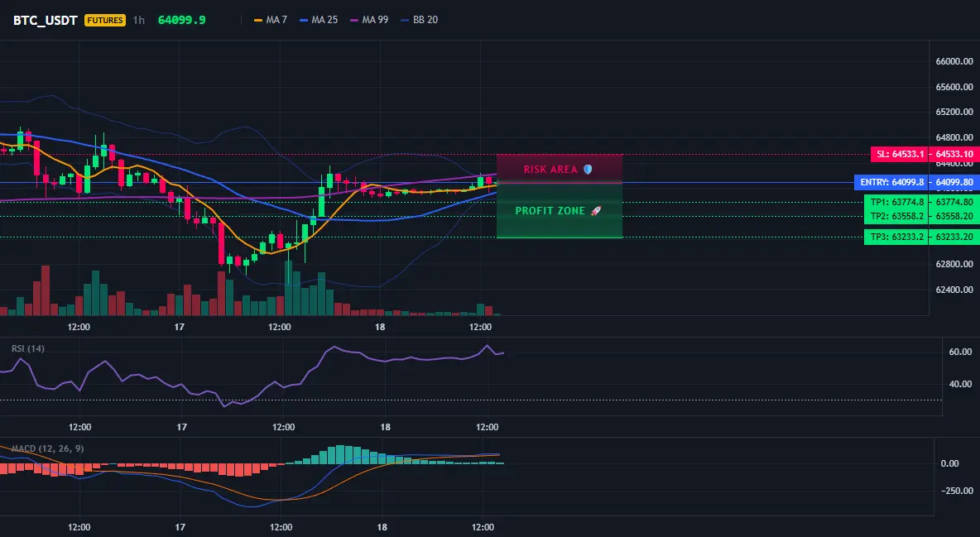980x537 pixels.
Task: Click the SL: 64533.1 stop loss label
Action: pos(900,155)
